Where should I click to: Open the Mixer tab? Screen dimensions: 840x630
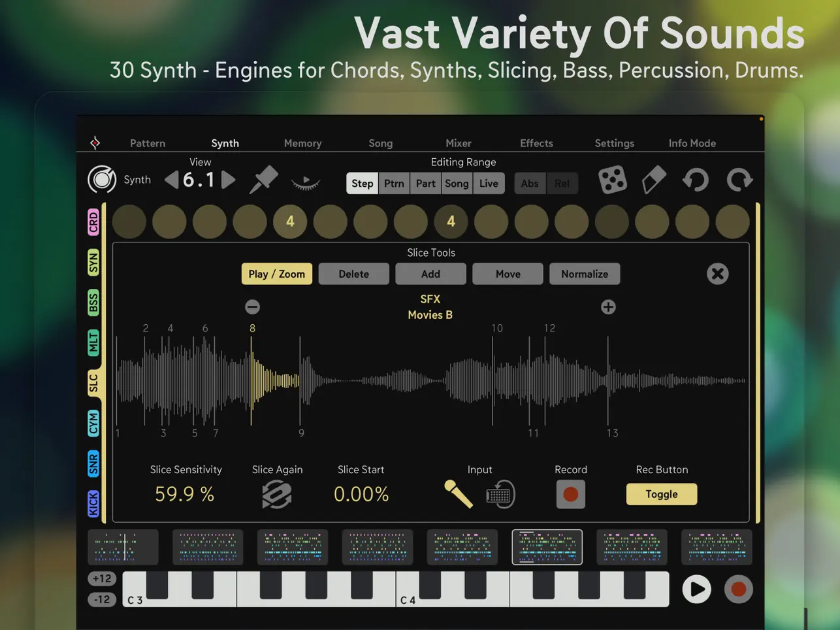click(x=458, y=143)
